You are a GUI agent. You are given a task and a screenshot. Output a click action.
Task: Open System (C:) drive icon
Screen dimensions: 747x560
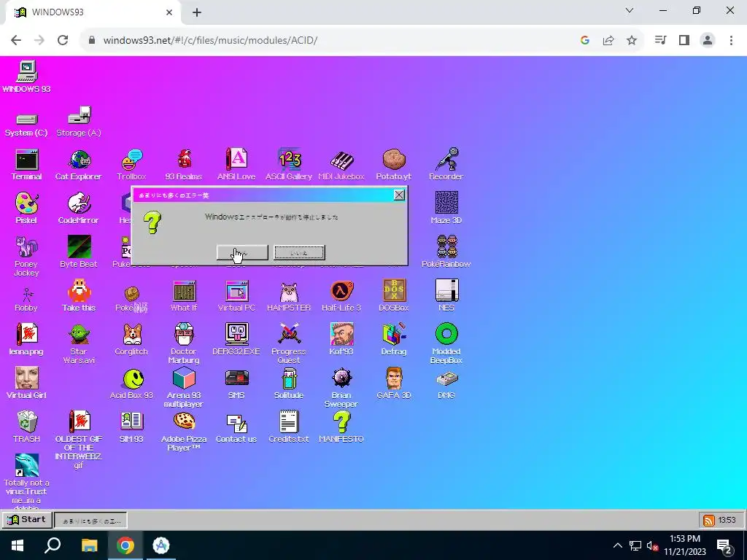coord(27,125)
